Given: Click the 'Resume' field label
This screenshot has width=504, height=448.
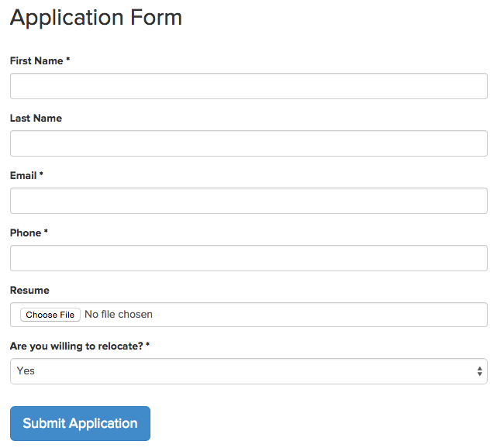Looking at the screenshot, I should click(x=29, y=291).
